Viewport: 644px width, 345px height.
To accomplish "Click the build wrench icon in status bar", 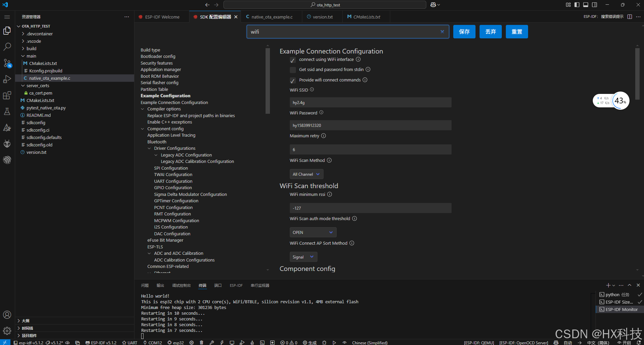I will pyautogui.click(x=212, y=343).
